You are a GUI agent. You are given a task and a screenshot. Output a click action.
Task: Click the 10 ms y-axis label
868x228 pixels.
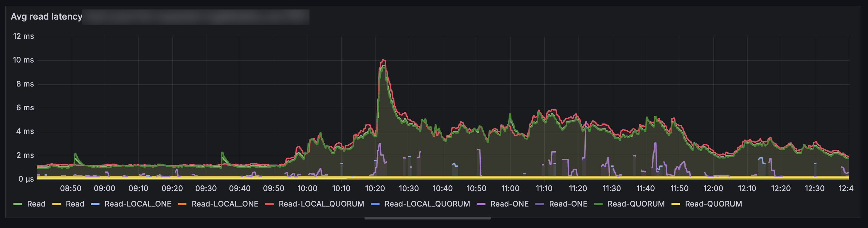pos(23,60)
